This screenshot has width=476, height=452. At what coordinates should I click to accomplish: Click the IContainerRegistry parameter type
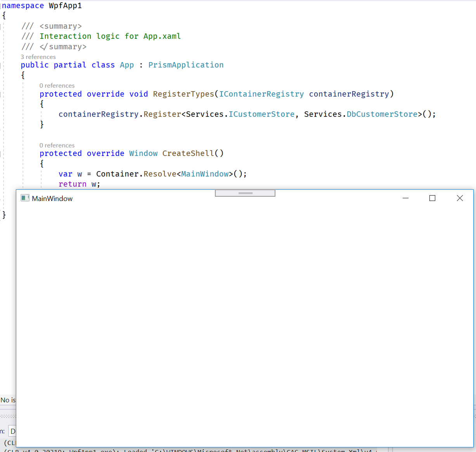pyautogui.click(x=261, y=94)
